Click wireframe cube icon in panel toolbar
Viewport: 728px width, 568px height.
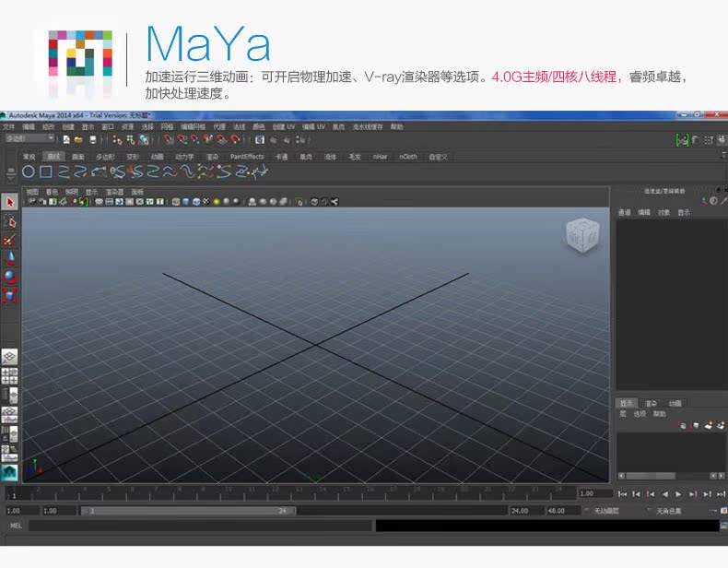176,202
